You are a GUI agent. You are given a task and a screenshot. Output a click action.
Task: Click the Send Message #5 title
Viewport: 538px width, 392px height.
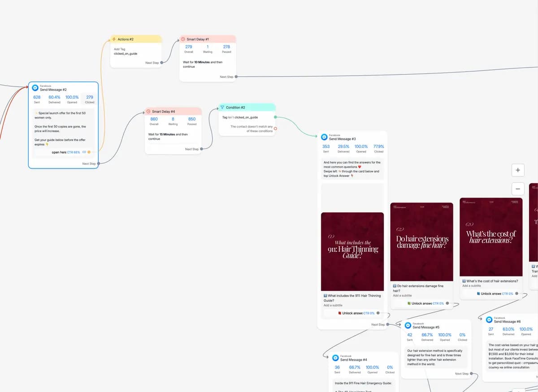(426, 327)
